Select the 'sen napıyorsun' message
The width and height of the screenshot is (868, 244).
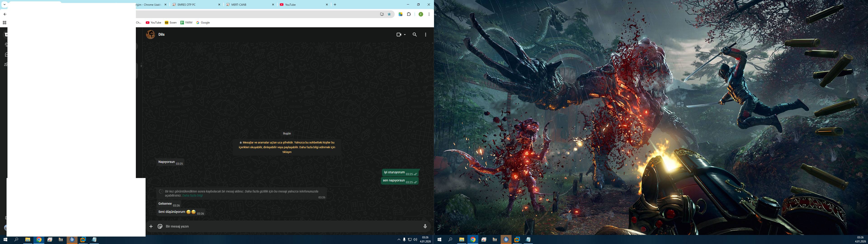tap(400, 181)
